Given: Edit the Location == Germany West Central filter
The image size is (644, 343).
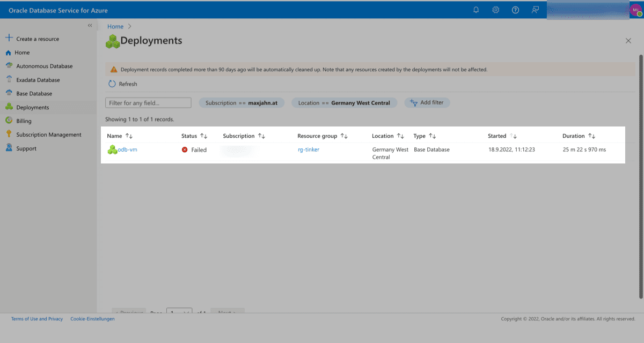Looking at the screenshot, I should coord(344,103).
